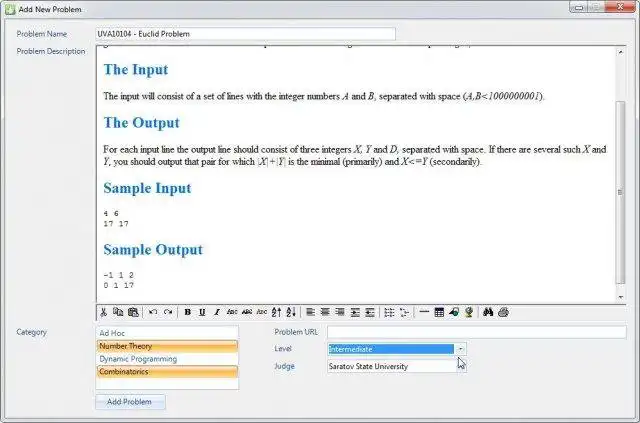The height and width of the screenshot is (423, 640).
Task: Click 'The Output' heading in description
Action: pos(141,123)
